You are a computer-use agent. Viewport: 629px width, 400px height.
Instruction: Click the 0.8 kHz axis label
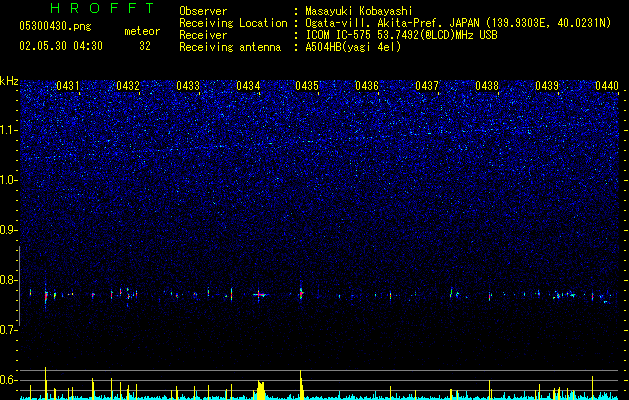coord(8,280)
